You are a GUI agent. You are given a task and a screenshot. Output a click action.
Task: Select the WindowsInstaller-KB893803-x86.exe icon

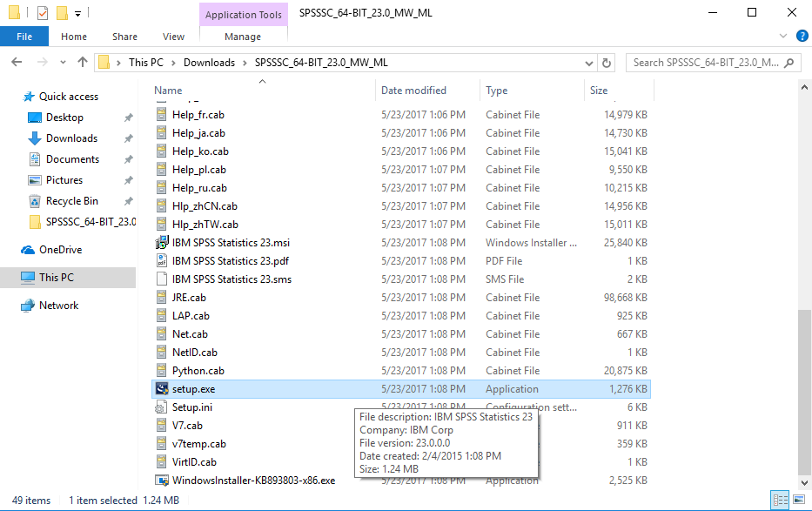(x=162, y=480)
